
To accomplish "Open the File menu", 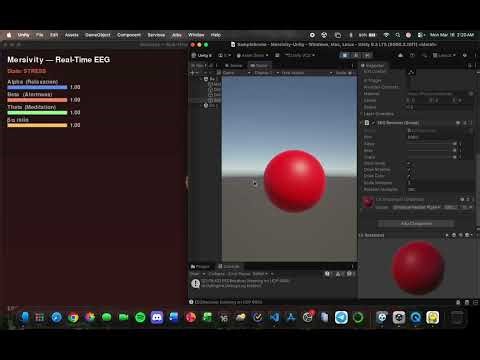I will (40, 35).
